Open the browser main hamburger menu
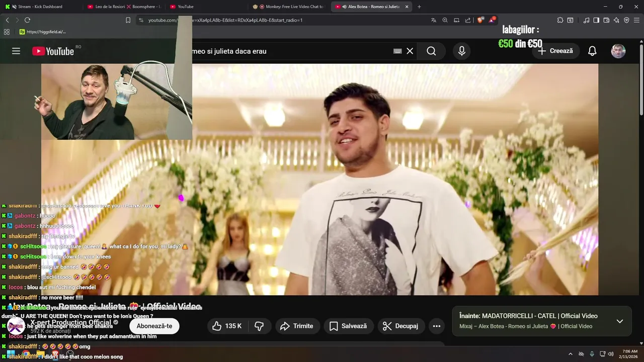This screenshot has height=362, width=644. pos(636,20)
